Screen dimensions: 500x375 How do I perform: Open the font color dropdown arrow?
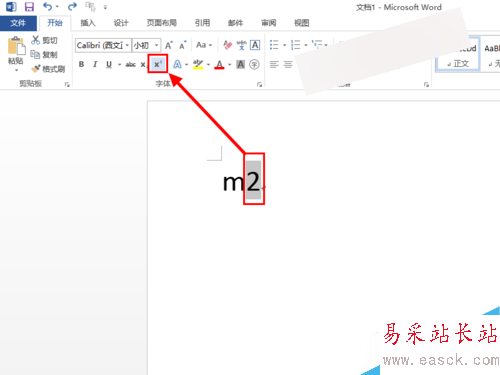[230, 65]
